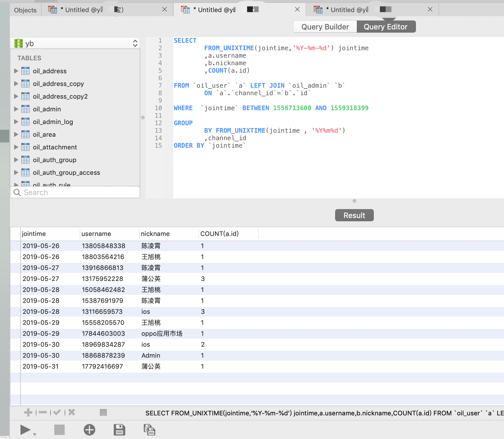504x439 pixels.
Task: Sort by the username column header
Action: click(96, 234)
